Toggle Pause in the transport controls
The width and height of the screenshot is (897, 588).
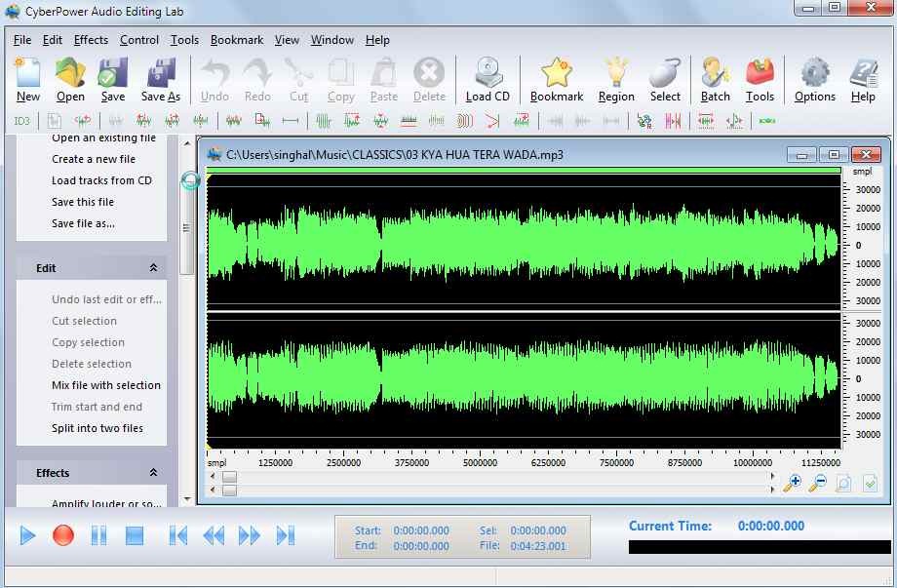(98, 535)
